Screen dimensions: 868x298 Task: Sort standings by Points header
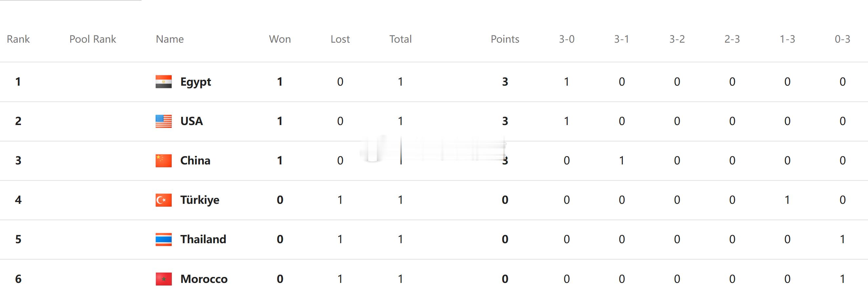coord(505,39)
